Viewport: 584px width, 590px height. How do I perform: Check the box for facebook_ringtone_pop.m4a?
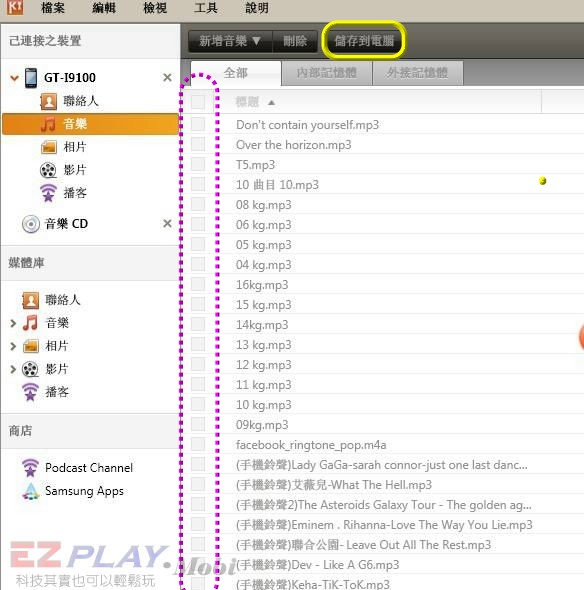pyautogui.click(x=198, y=444)
